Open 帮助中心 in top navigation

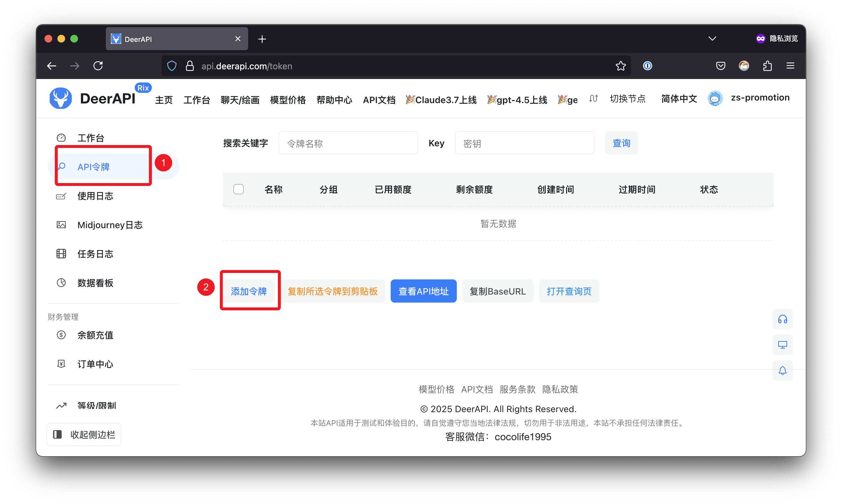pos(334,100)
